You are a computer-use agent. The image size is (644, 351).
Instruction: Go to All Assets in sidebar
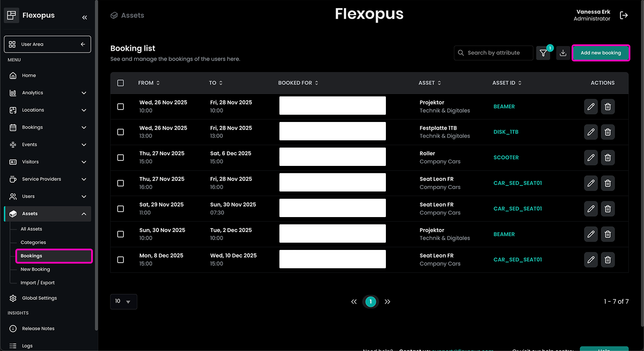(32, 229)
